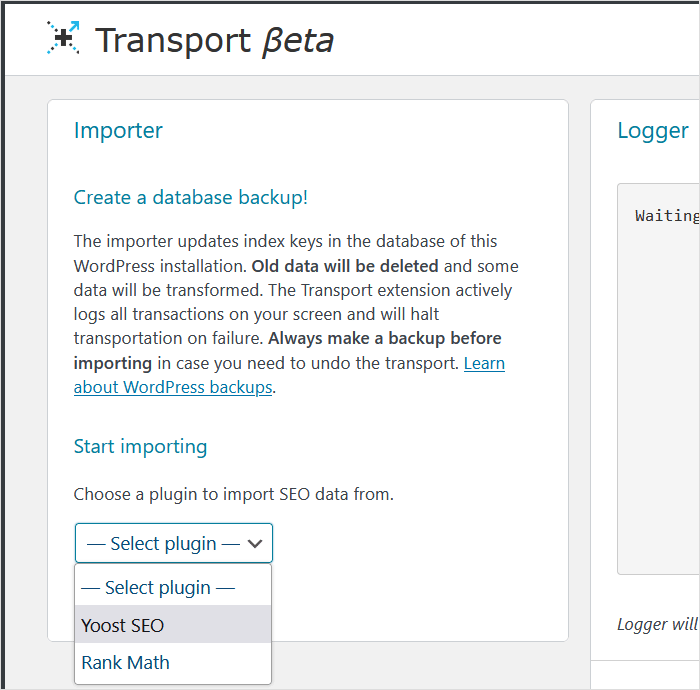Image resolution: width=700 pixels, height=690 pixels.
Task: Choose Rank Math from plugin list
Action: point(173,662)
